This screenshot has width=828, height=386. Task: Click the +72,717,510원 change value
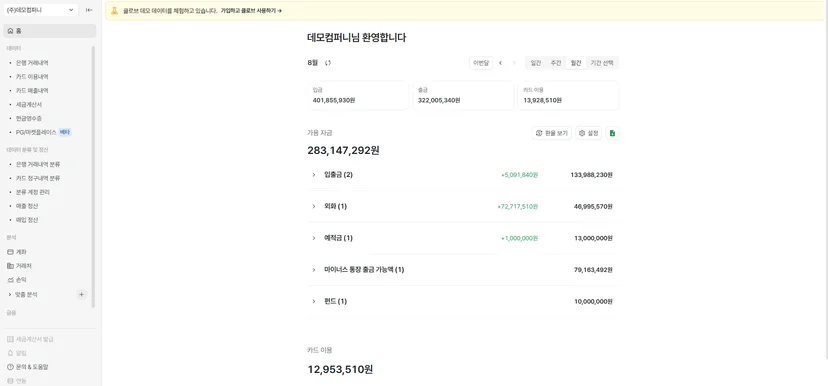(518, 206)
